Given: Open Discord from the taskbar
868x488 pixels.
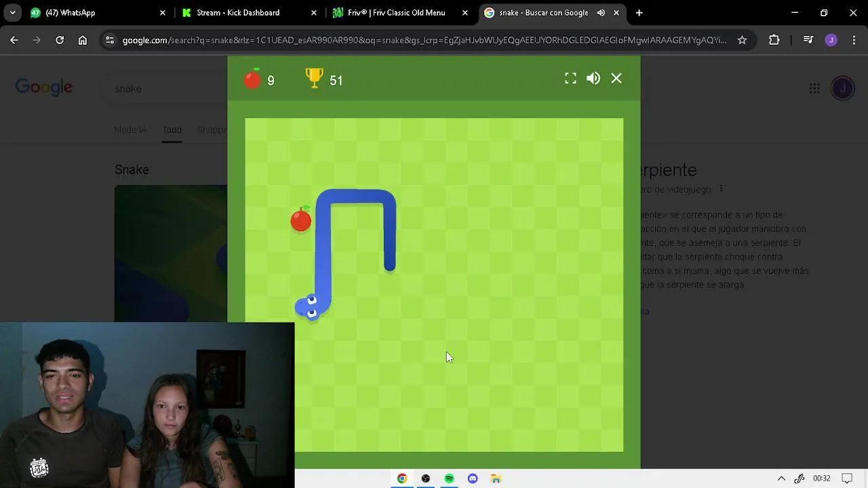Looking at the screenshot, I should (473, 479).
